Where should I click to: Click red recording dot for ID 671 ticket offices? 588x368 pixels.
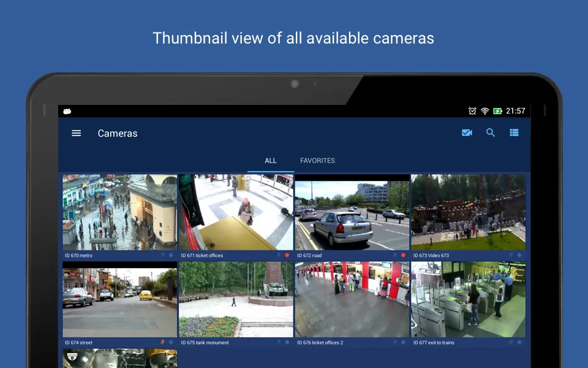click(287, 255)
